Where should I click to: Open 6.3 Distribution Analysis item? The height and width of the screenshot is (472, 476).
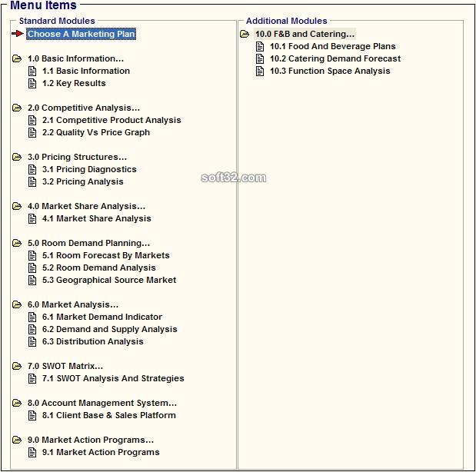[x=92, y=341]
